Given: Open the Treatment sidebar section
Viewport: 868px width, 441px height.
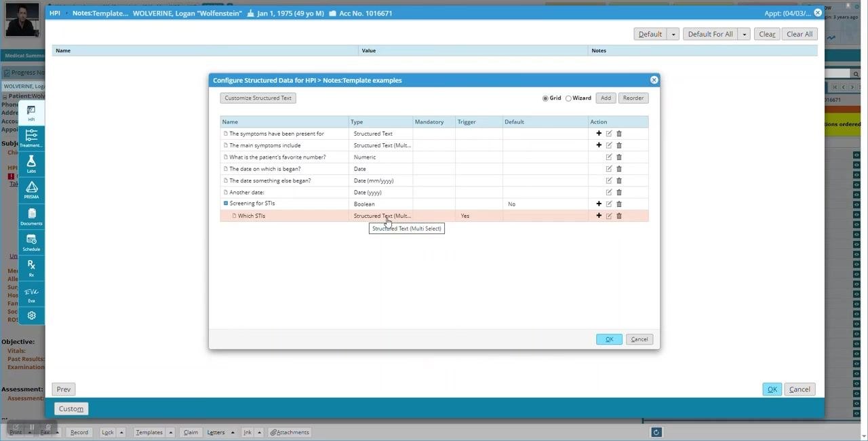Looking at the screenshot, I should coord(31,138).
